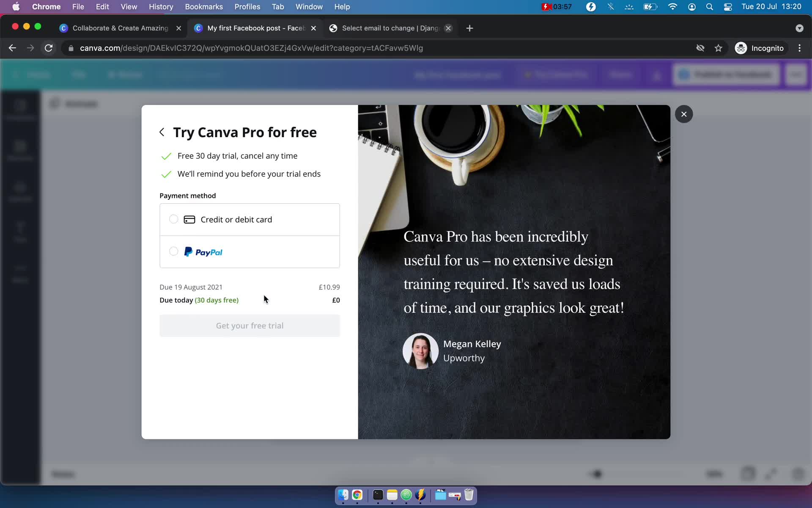Open Trash from the Dock

469,495
